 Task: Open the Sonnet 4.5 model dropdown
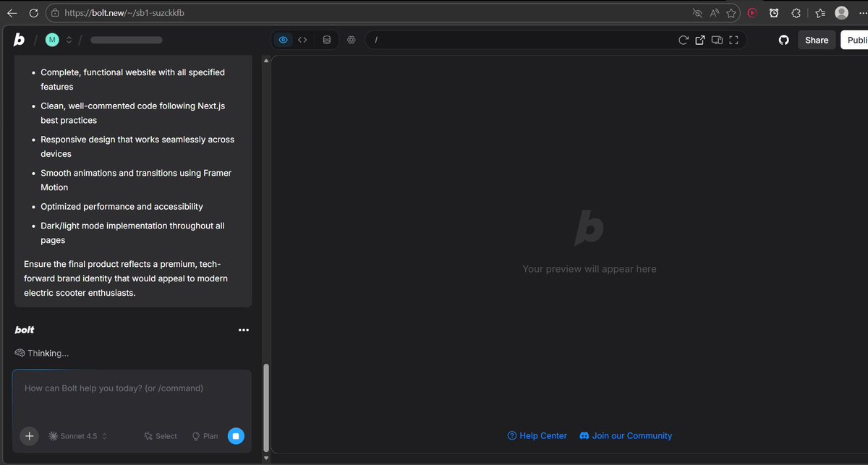tap(78, 436)
